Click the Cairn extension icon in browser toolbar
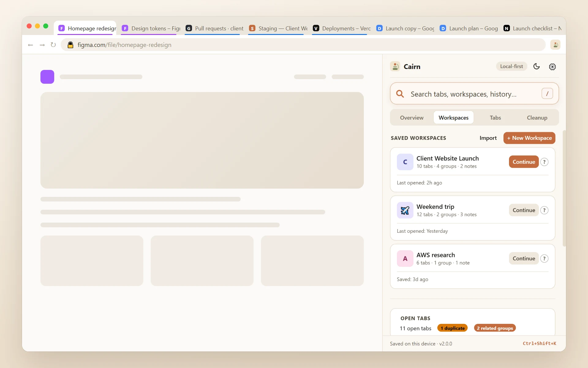Screen dimensions: 588x368 pos(555,45)
